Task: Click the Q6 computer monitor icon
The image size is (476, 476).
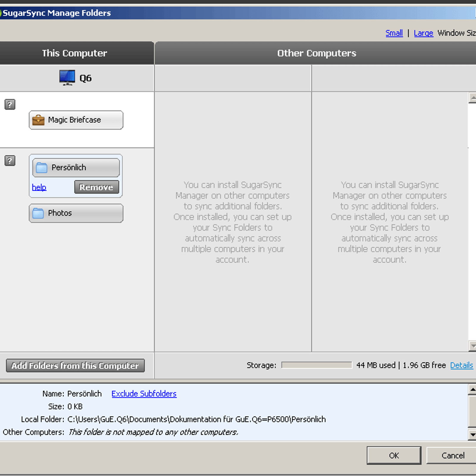Action: [x=67, y=78]
